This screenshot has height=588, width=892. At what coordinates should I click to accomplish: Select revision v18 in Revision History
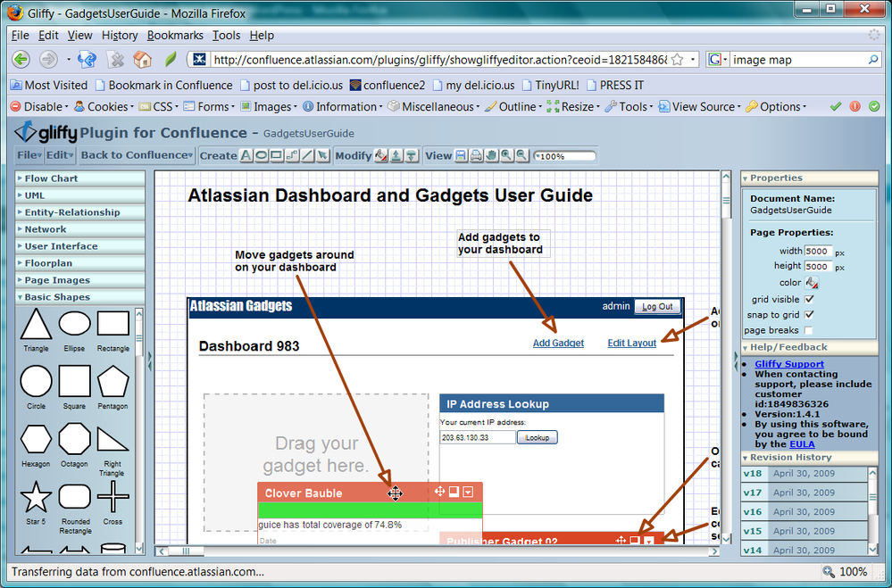[x=804, y=473]
